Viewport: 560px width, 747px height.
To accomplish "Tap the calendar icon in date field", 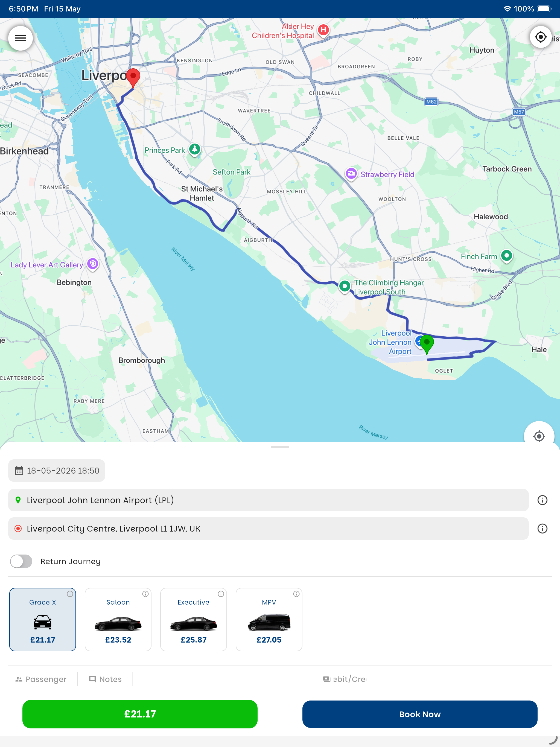I will coord(19,471).
